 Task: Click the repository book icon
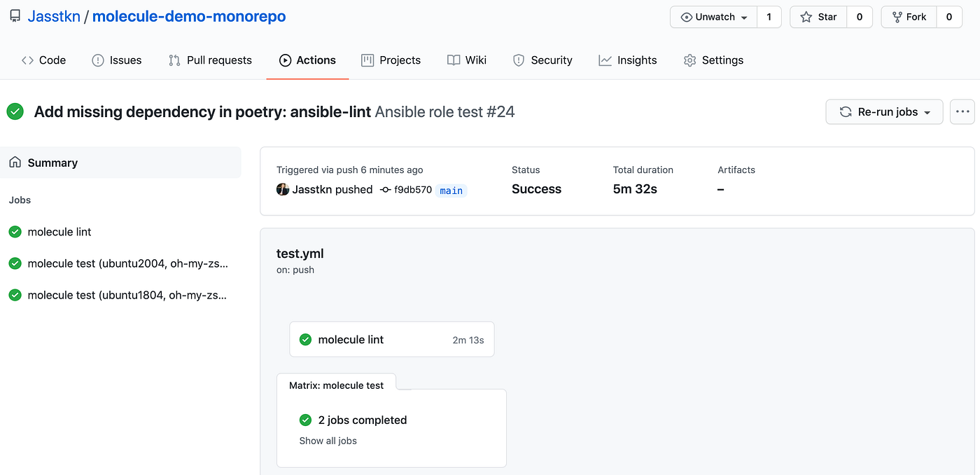point(15,15)
